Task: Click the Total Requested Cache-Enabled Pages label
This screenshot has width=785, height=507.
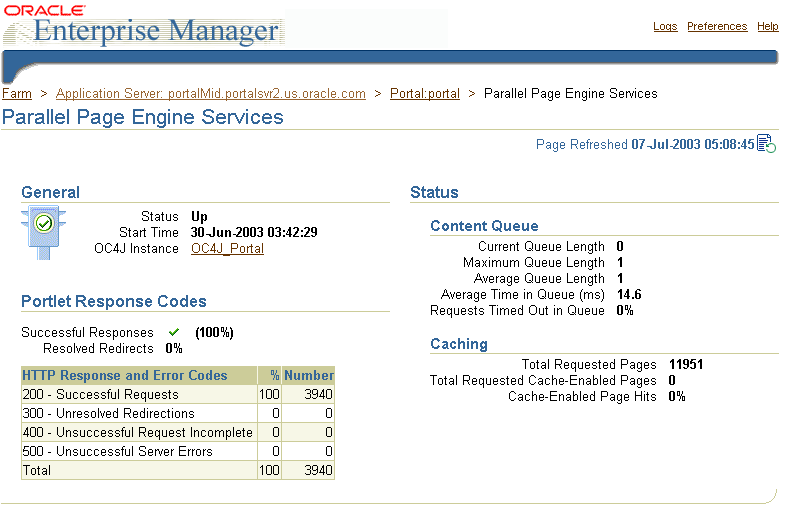Action: click(x=543, y=380)
